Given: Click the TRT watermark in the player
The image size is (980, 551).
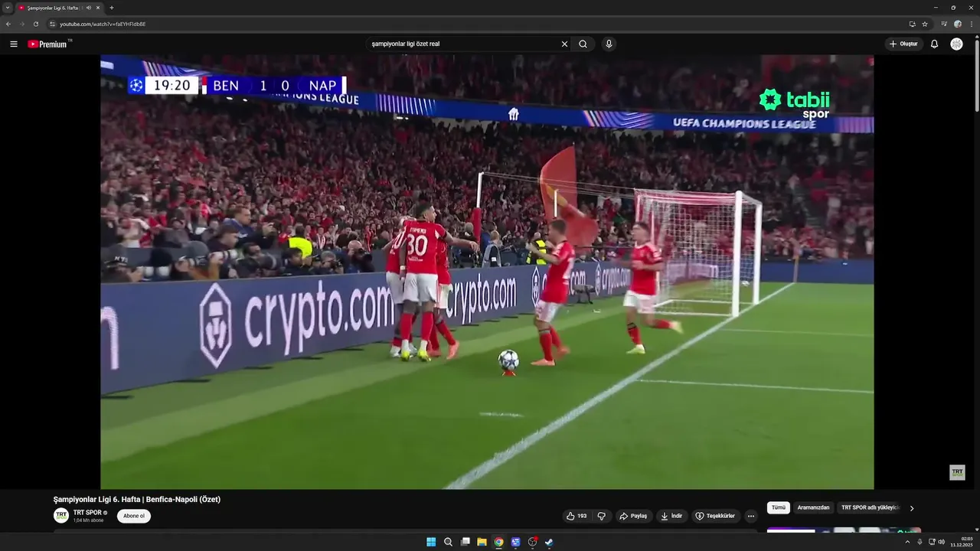Looking at the screenshot, I should [x=957, y=472].
